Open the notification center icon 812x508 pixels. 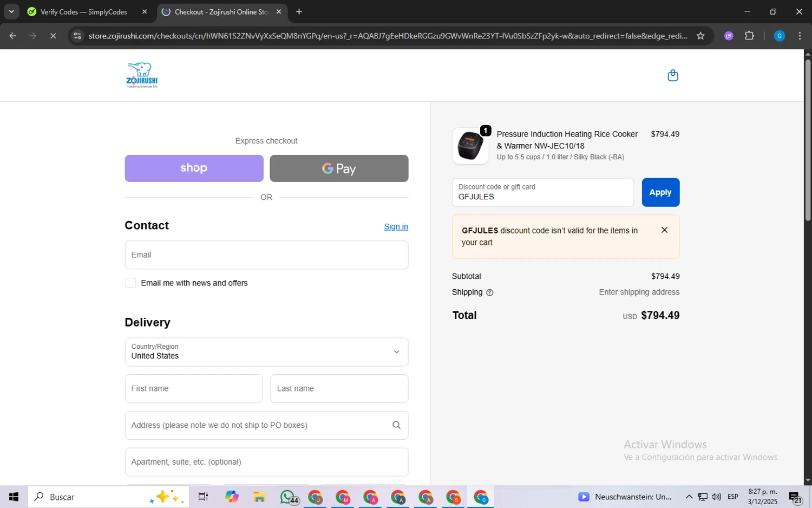click(795, 497)
